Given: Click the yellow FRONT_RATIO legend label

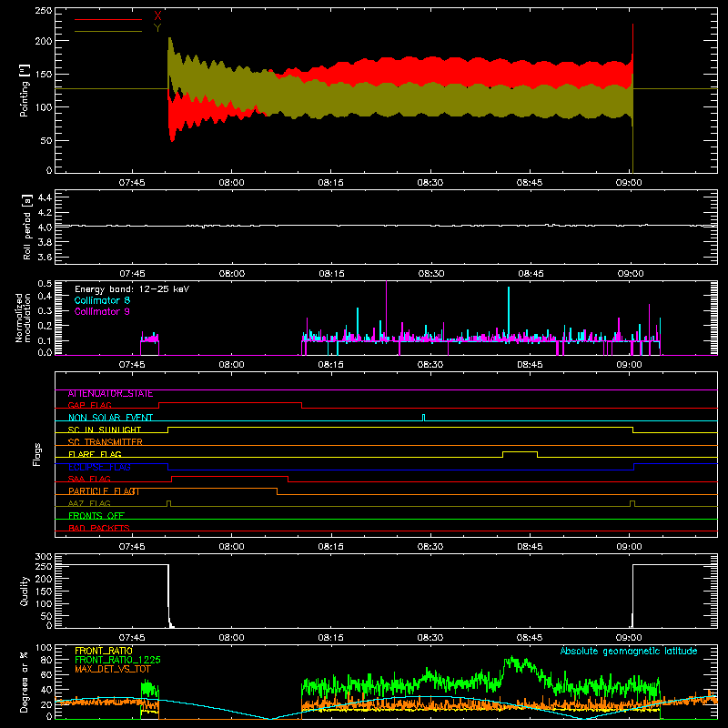Looking at the screenshot, I should click(104, 651).
